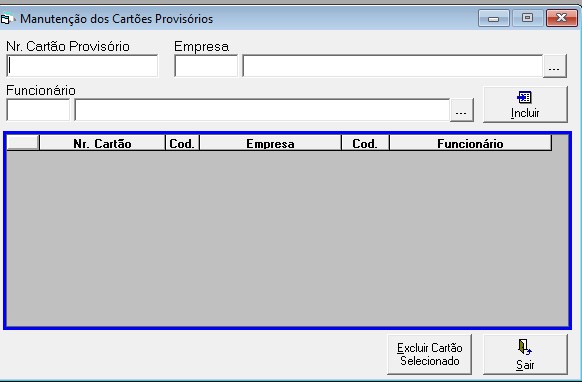Click the Funcionário column header
The width and height of the screenshot is (582, 382).
tap(470, 143)
